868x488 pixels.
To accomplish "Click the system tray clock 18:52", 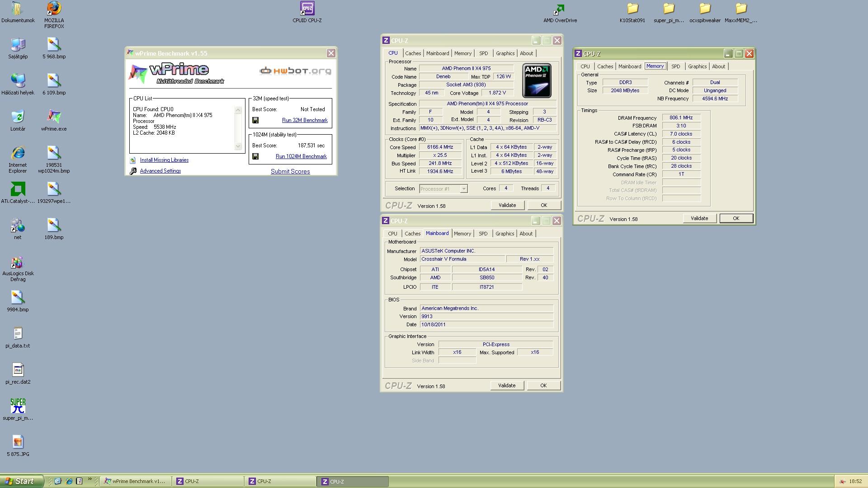I will click(x=855, y=482).
